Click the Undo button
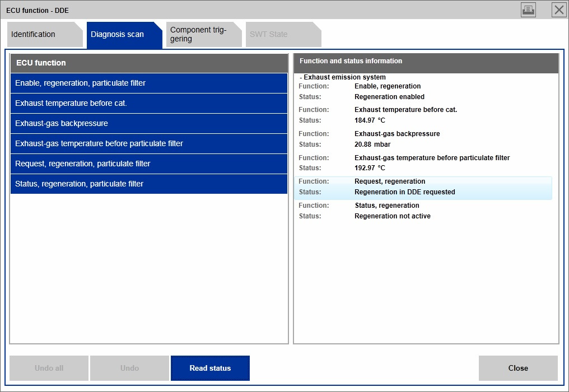569x392 pixels. click(x=129, y=368)
